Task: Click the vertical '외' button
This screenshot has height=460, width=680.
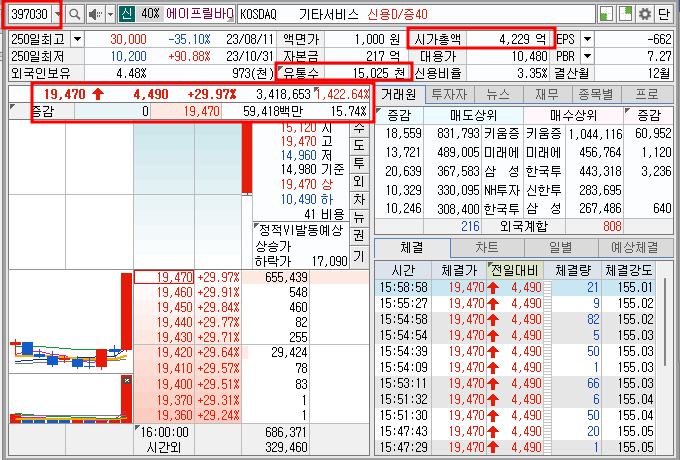Action: point(359,182)
